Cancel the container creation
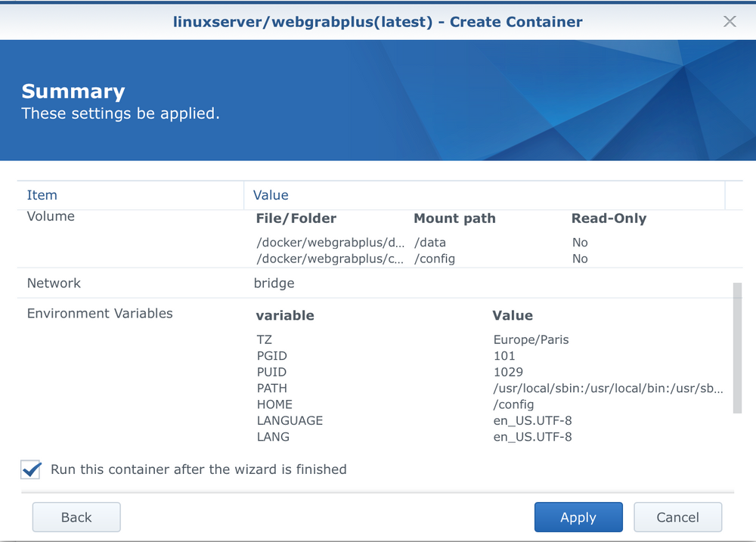Image resolution: width=756 pixels, height=542 pixels. (677, 517)
